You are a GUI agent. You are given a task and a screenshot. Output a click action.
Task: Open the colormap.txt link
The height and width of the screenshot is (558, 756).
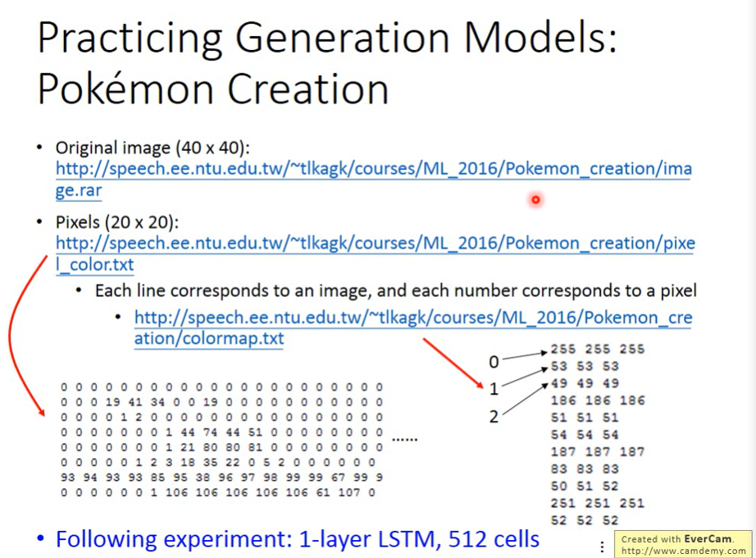click(413, 327)
